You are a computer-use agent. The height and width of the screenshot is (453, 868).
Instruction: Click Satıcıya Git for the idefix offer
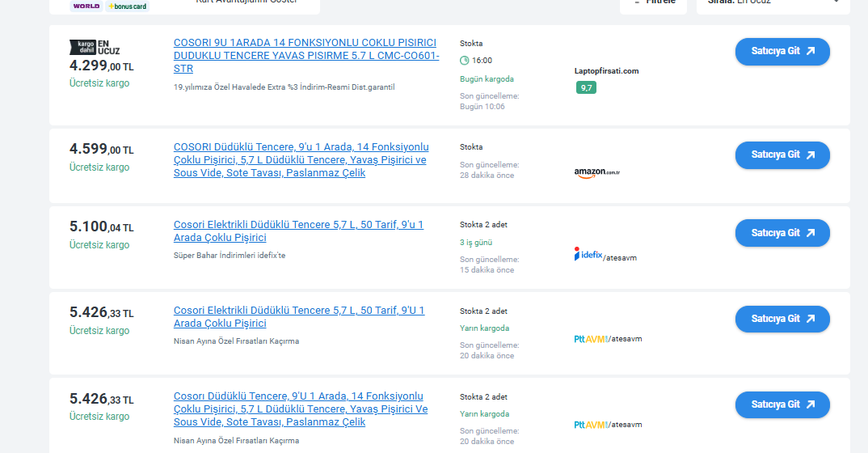[x=782, y=233]
